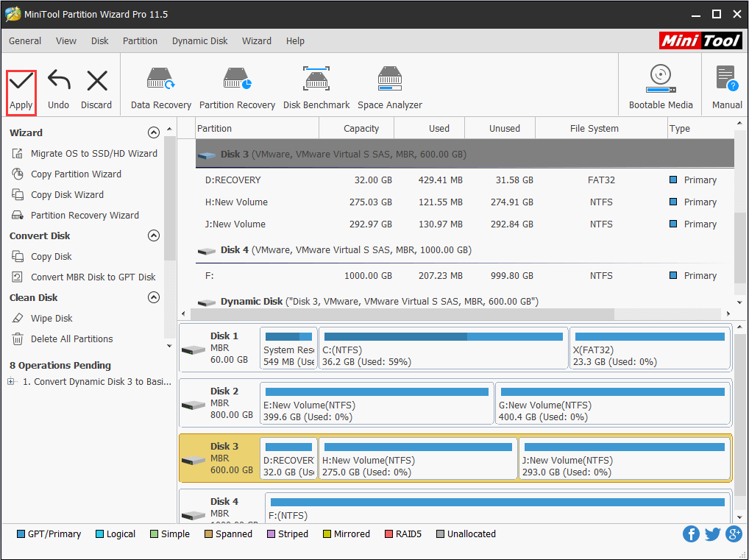Sort by File System column header
Image resolution: width=749 pixels, height=560 pixels.
coord(601,129)
